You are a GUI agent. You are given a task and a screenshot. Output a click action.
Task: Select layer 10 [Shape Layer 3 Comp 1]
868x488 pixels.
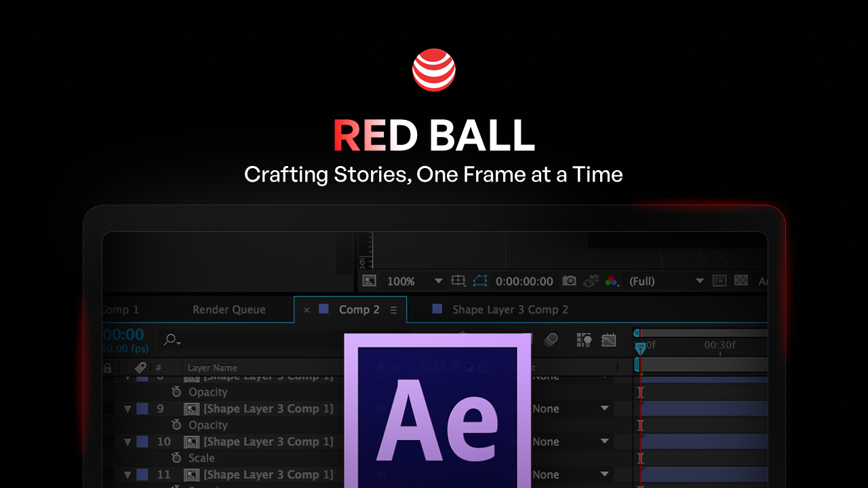269,442
